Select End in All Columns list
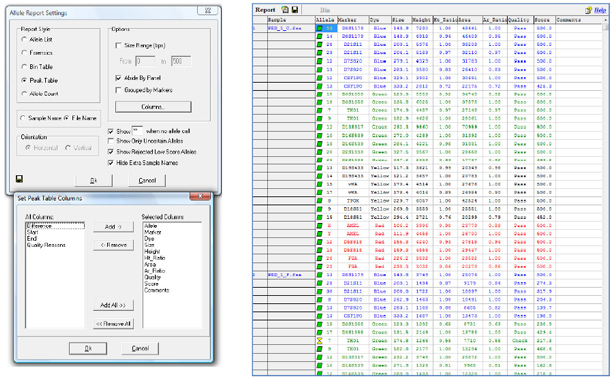The image size is (616, 381). [31, 238]
